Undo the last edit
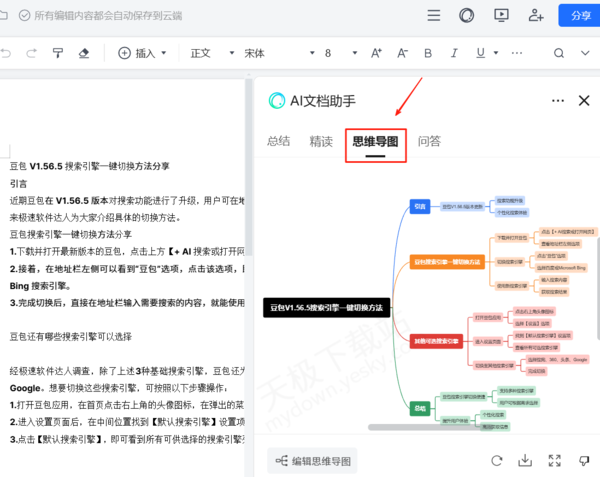This screenshot has width=600, height=477. click(x=6, y=53)
